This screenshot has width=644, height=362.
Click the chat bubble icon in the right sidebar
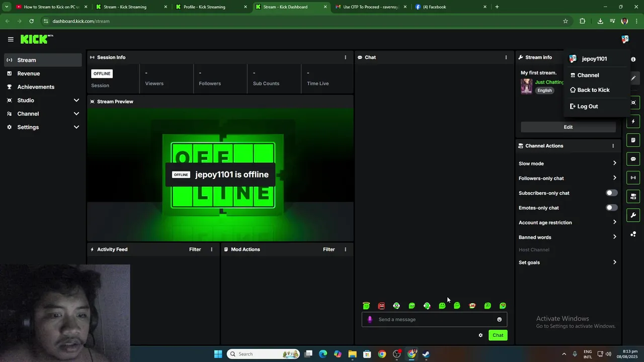tap(633, 159)
